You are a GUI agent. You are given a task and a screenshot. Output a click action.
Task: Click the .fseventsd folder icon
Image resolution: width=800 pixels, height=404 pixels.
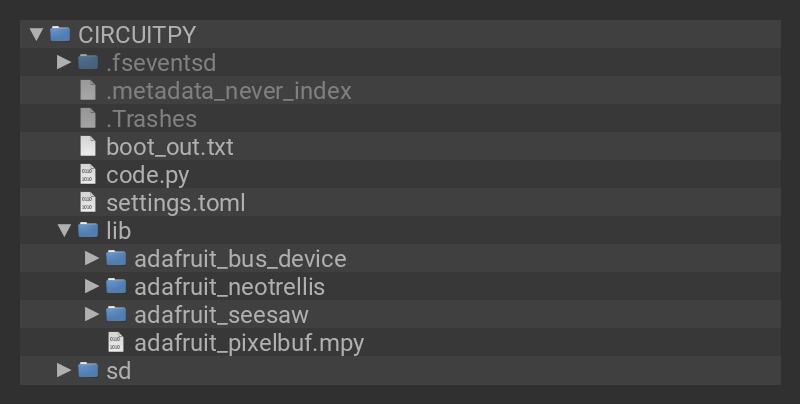point(88,63)
